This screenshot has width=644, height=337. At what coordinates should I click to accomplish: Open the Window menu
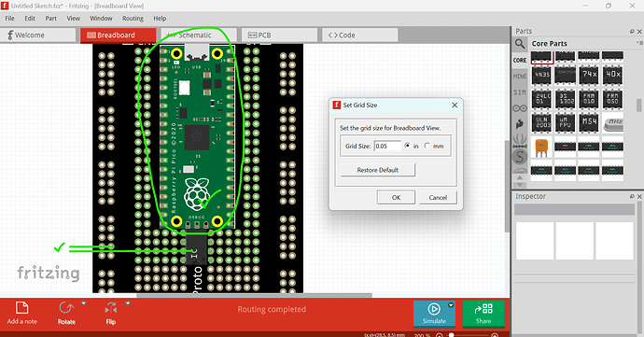click(101, 19)
